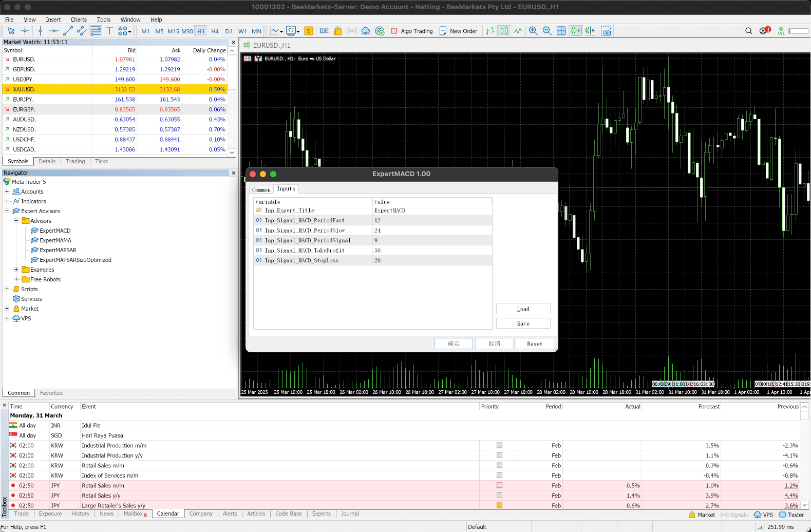Toggle the chart shift button
The image size is (811, 532).
[590, 31]
